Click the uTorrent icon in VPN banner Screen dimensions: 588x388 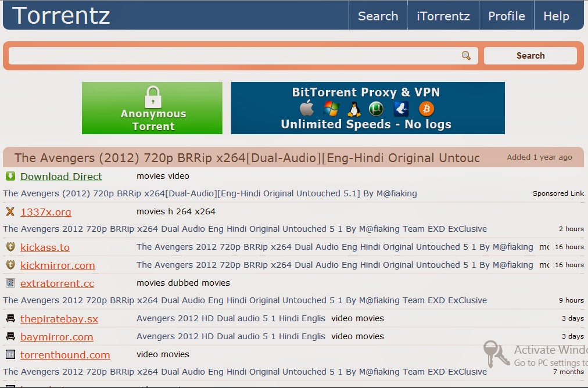(x=376, y=109)
